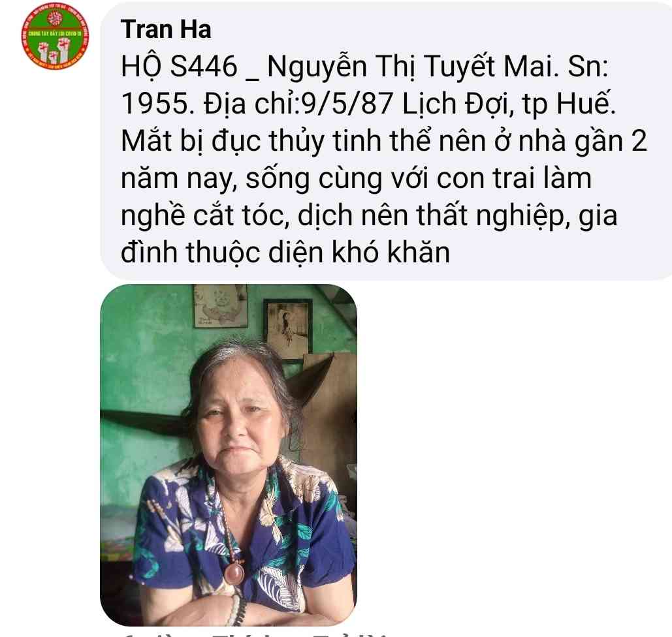Click the last line đình thuộc diện khó khăn
672x637 pixels.
point(285,253)
